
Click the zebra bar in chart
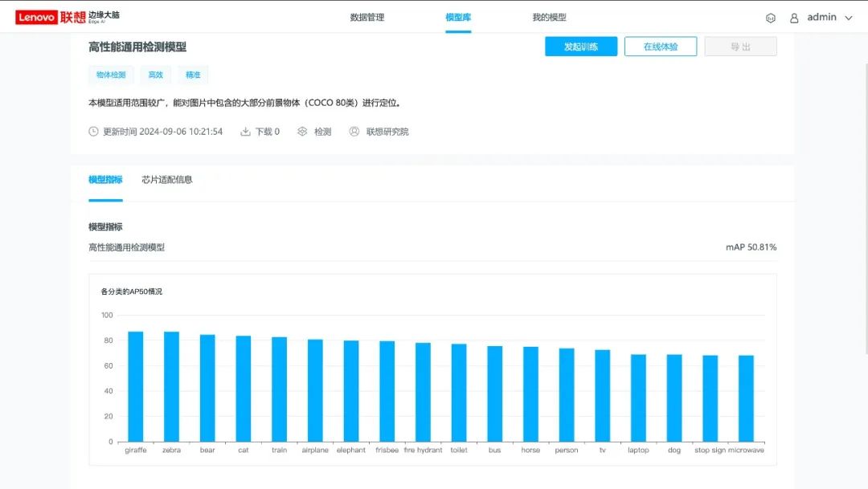172,387
